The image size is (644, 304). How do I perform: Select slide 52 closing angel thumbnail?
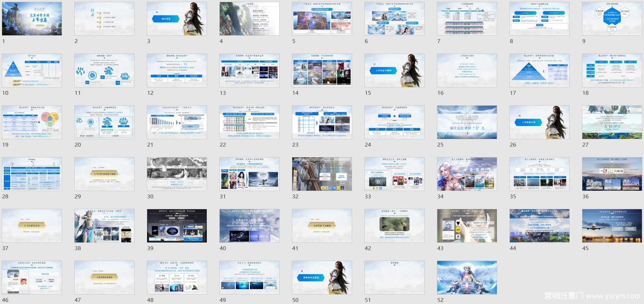[x=467, y=277]
